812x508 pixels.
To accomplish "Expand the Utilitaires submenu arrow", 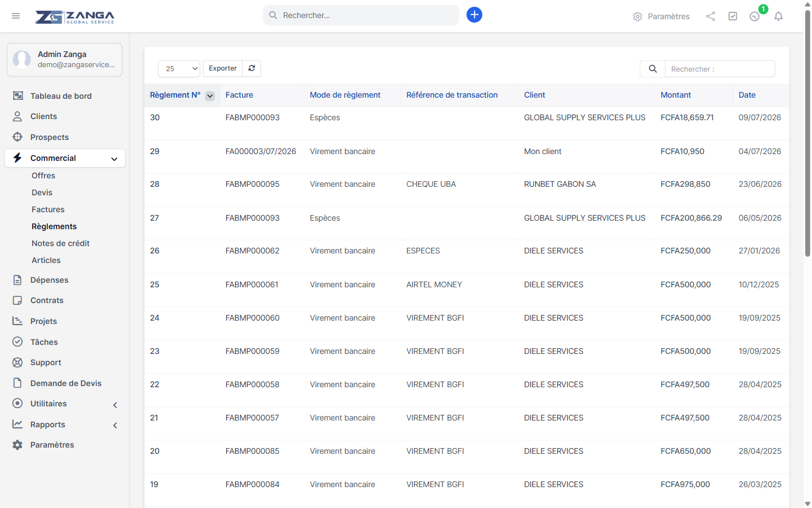I will click(x=115, y=405).
